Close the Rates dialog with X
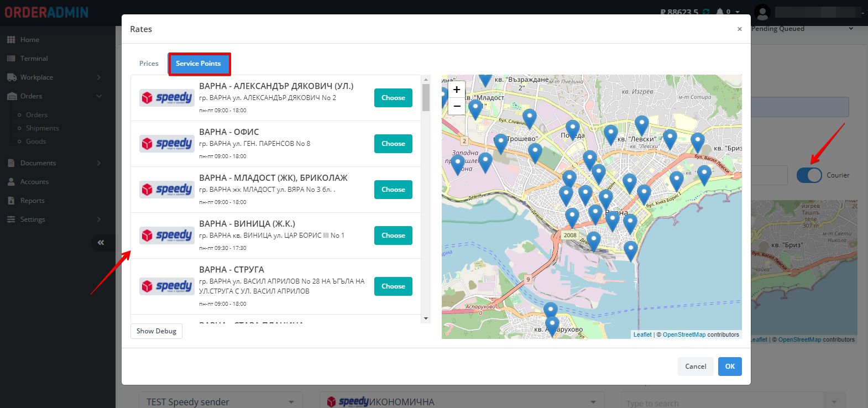 (x=740, y=29)
